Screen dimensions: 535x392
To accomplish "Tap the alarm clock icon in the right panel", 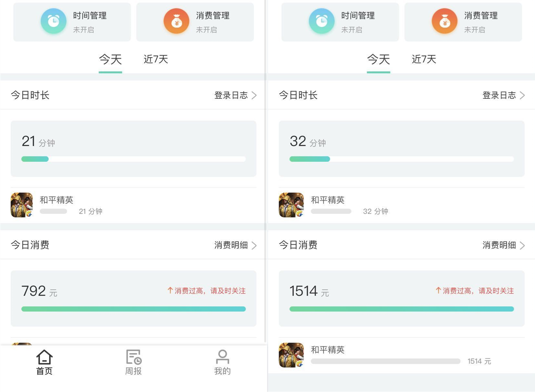I will (x=322, y=21).
